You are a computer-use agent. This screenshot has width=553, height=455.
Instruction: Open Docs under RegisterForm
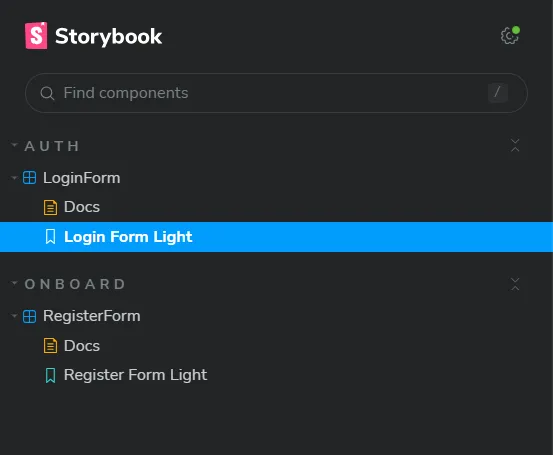(x=276, y=346)
